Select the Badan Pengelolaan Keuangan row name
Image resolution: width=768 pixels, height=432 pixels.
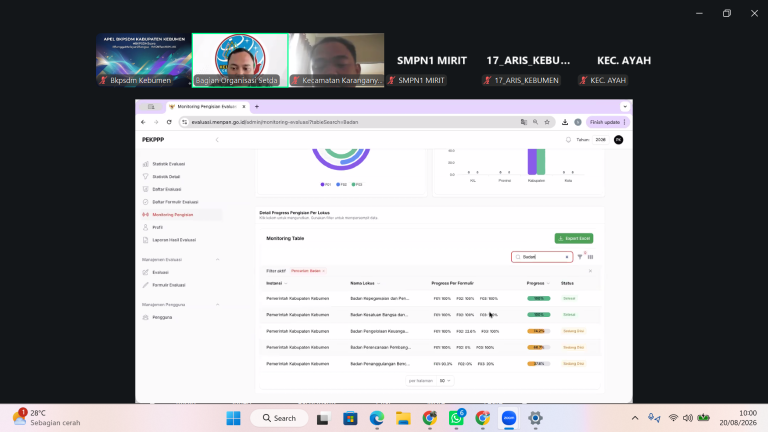click(x=379, y=332)
